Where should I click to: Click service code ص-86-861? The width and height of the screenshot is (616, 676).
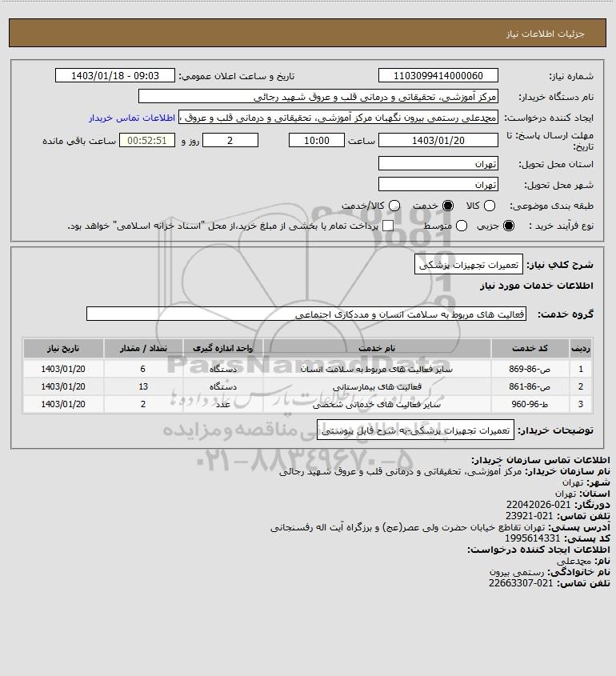[530, 386]
